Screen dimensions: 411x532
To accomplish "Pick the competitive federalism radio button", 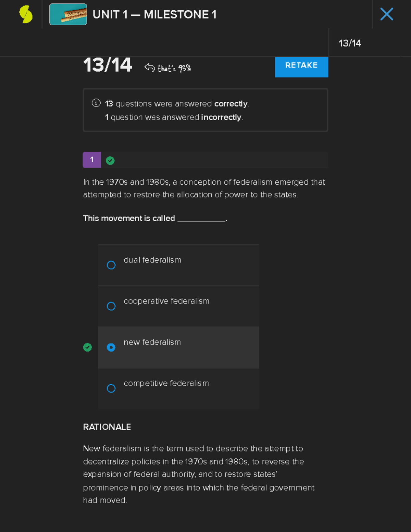I will pyautogui.click(x=111, y=388).
